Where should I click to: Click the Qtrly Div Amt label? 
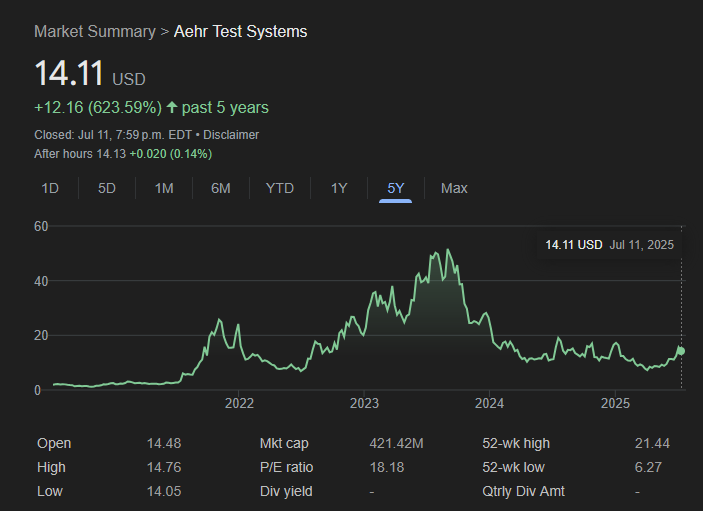523,491
